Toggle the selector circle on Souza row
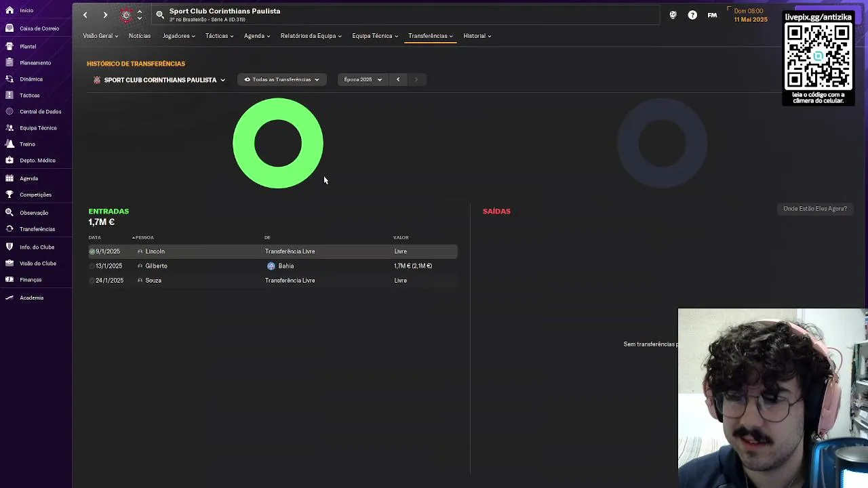Viewport: 868px width, 488px height. coord(92,281)
